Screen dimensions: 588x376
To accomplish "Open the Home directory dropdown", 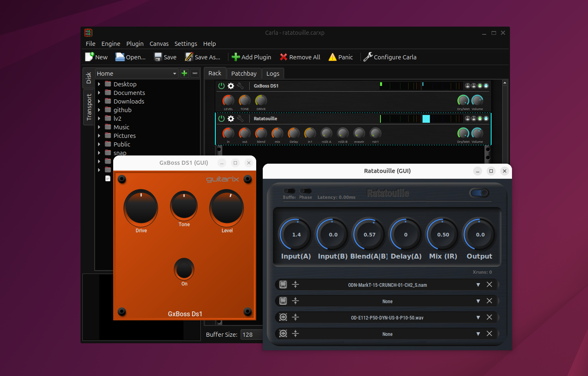I will pyautogui.click(x=136, y=74).
